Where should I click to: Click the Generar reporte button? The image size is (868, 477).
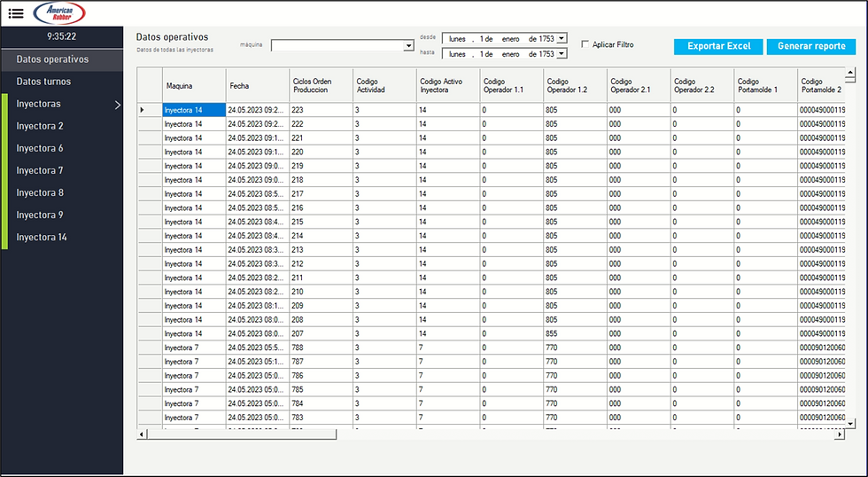click(811, 46)
